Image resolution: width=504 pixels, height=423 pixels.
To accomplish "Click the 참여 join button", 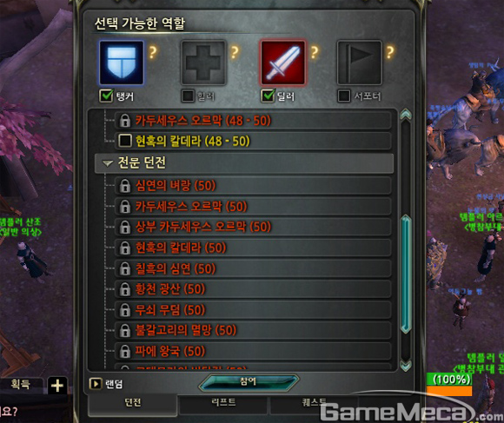I will coord(249,382).
